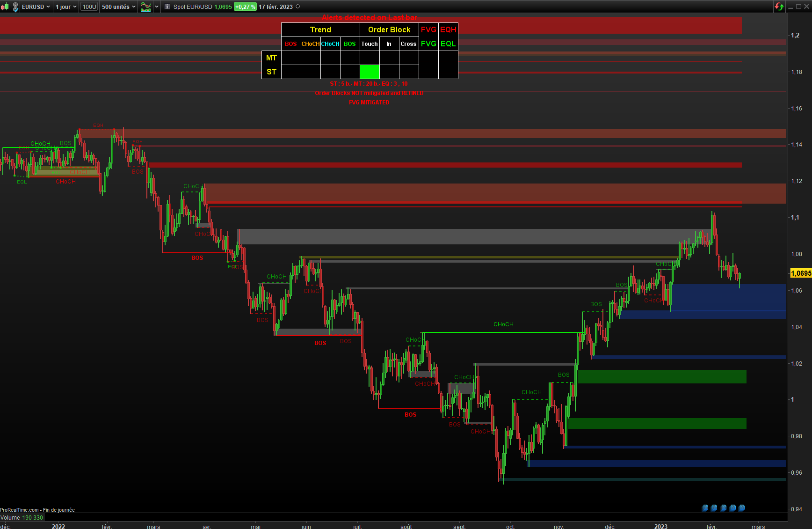The height and width of the screenshot is (529, 812).
Task: Open the EURUSD instrument dropdown
Action: [36, 7]
